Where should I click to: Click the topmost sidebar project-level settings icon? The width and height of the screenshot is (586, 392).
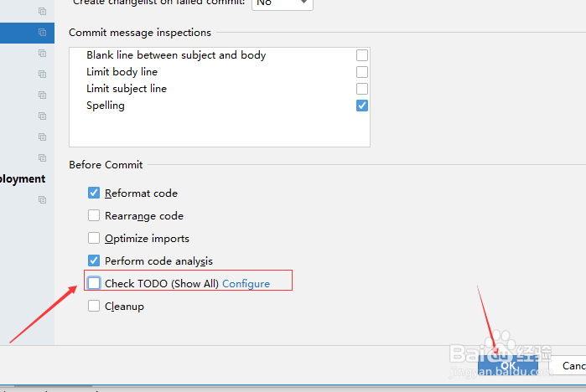(42, 12)
